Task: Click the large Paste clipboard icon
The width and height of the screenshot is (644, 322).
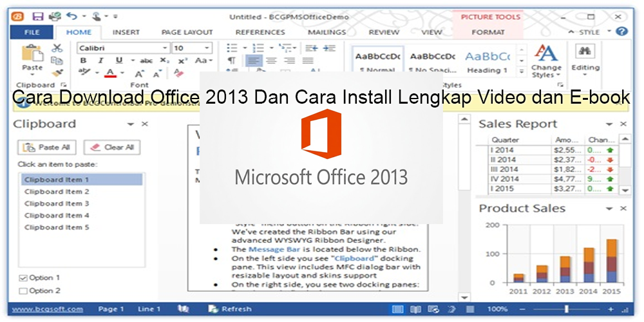Action: 32,53
